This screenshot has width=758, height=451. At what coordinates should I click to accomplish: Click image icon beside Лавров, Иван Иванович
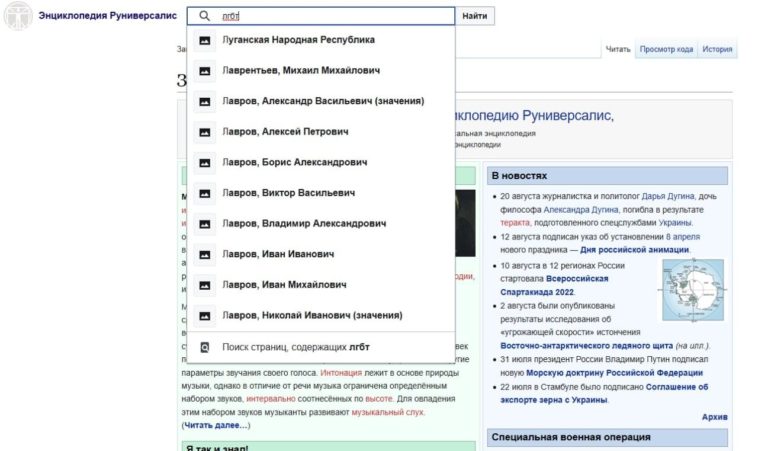click(205, 254)
